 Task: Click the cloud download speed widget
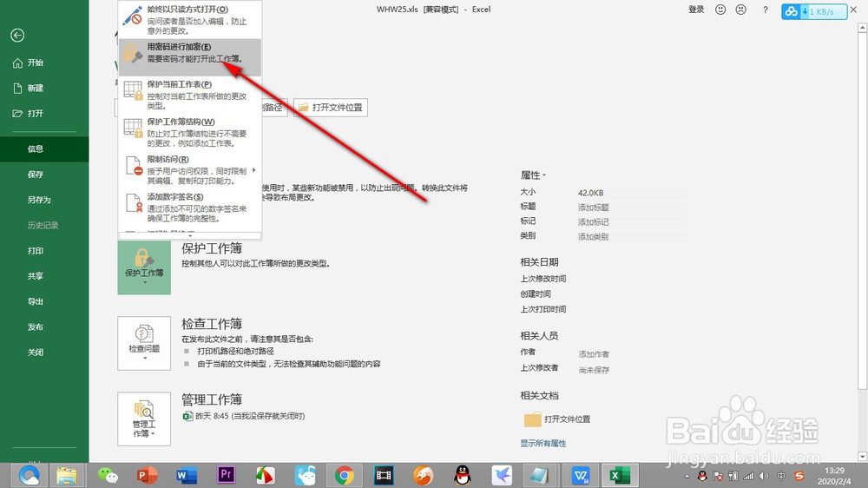pos(814,11)
